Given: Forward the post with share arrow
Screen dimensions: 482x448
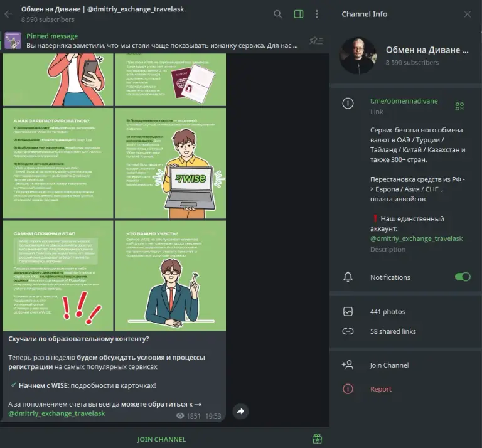Looking at the screenshot, I should tap(240, 412).
